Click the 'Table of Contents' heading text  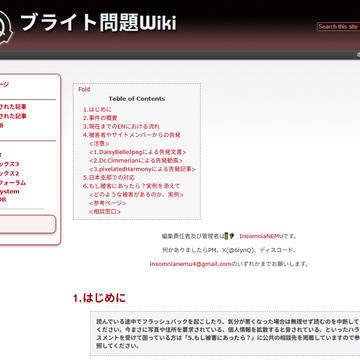pyautogui.click(x=137, y=99)
